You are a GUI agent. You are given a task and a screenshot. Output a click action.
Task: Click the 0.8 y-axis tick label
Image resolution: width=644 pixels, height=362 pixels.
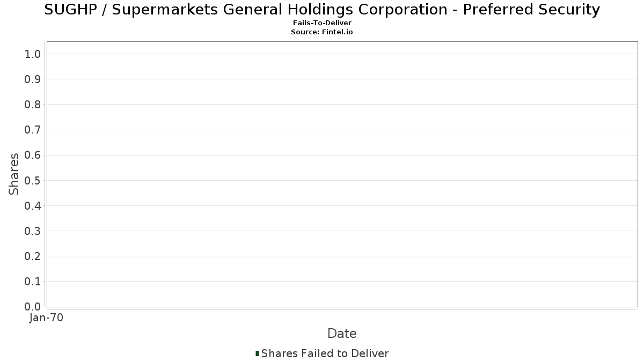(x=33, y=105)
